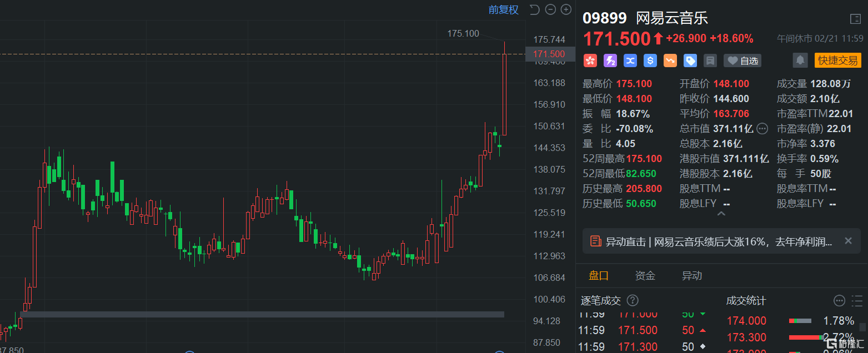Click the current price 171.500
The image size is (868, 353).
[616, 38]
